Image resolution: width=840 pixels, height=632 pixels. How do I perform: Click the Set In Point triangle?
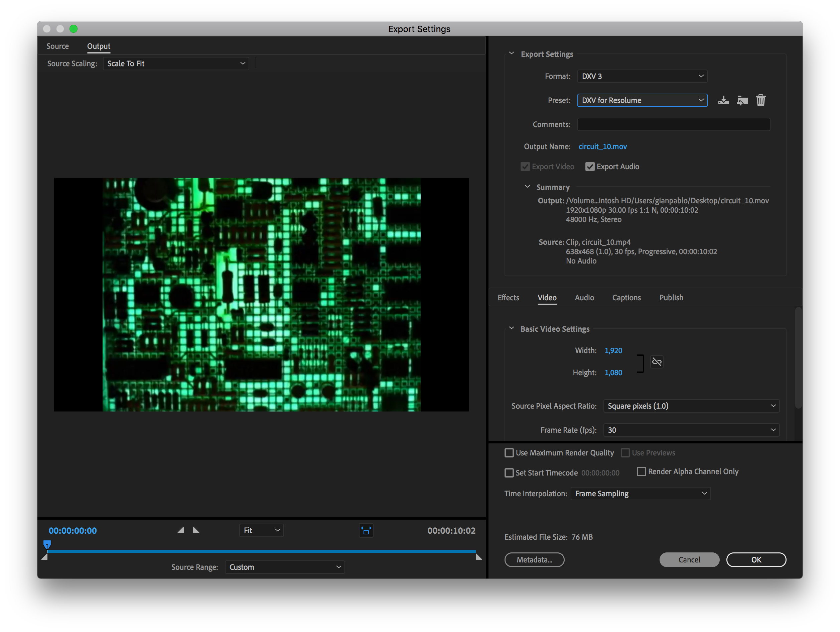[181, 530]
